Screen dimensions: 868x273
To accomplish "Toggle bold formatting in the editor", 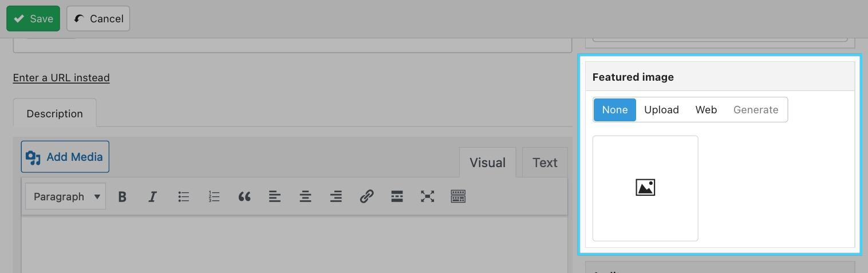I will click(x=122, y=197).
